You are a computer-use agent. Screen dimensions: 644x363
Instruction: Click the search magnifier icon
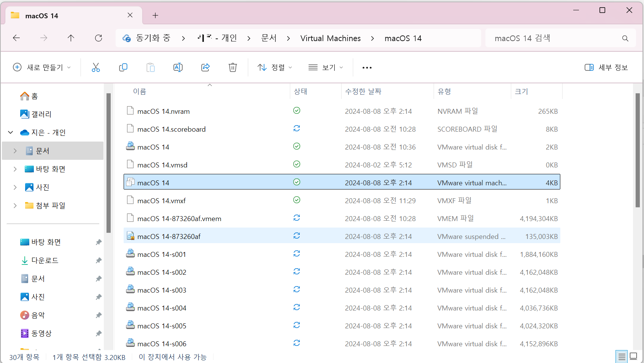(x=625, y=38)
